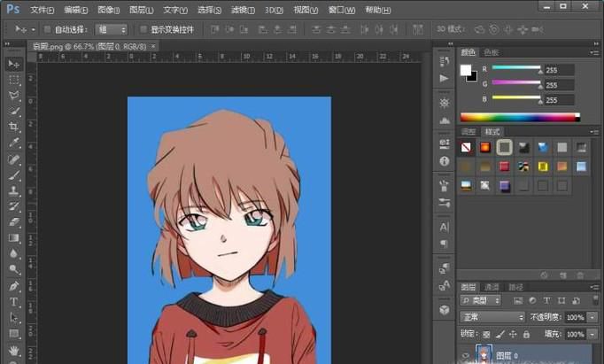The image size is (604, 364).
Task: Select the Hand tool
Action: tap(14, 351)
